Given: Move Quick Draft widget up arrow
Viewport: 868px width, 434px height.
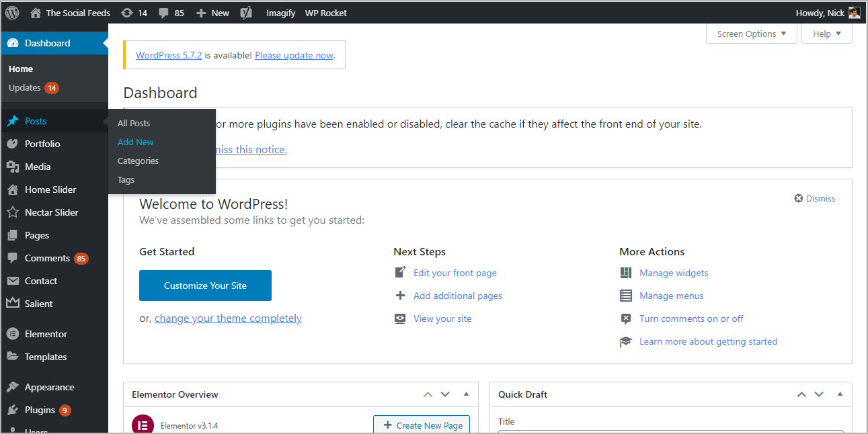Looking at the screenshot, I should click(801, 394).
